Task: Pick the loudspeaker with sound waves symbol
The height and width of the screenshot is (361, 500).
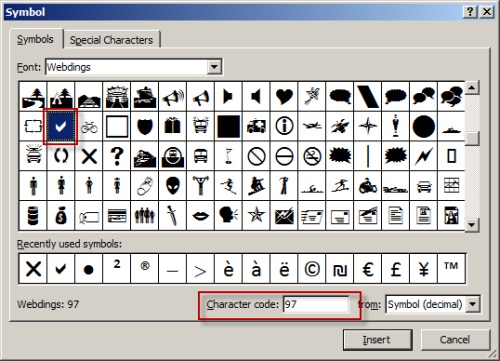Action: coord(173,97)
